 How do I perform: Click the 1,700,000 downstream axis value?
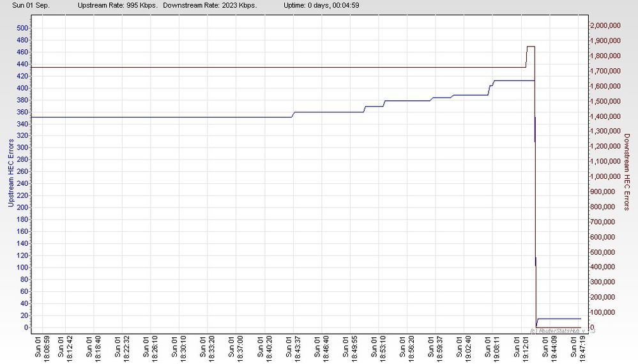point(605,71)
